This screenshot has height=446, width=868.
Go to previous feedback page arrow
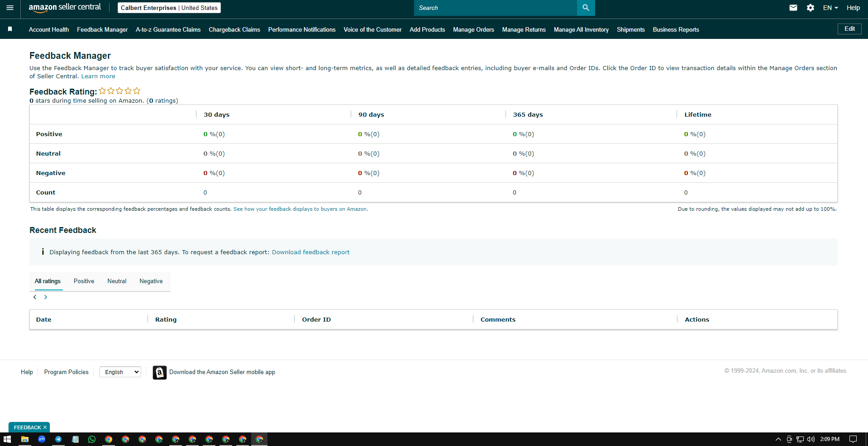point(35,297)
